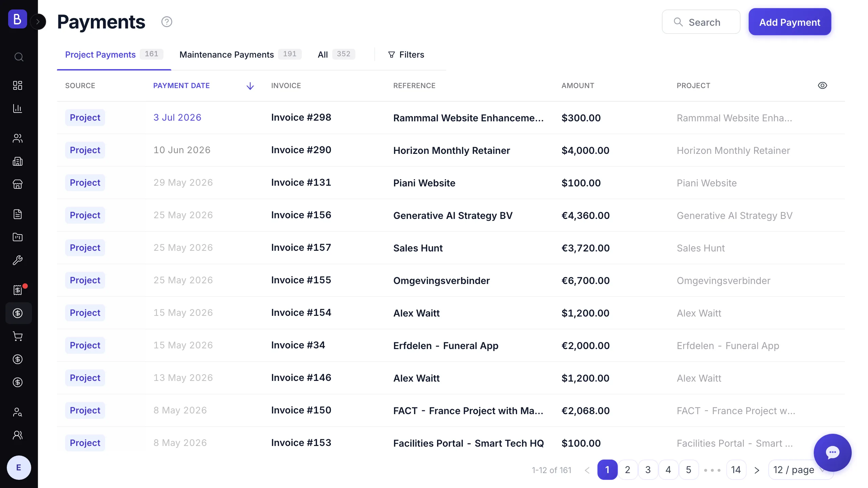The image size is (868, 488).
Task: Click the Horizon Monthly Retainer reference
Action: pyautogui.click(x=452, y=150)
